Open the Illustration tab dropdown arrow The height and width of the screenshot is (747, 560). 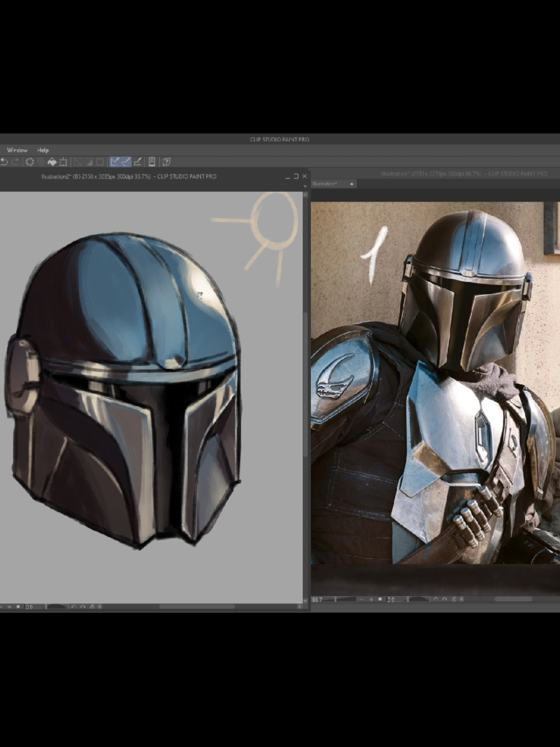(350, 183)
